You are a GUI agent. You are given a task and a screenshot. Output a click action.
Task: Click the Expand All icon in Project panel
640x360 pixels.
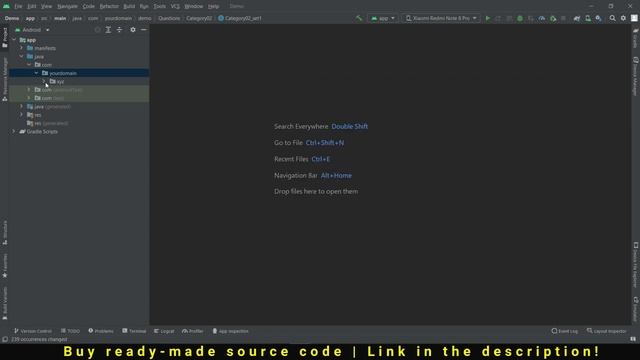(x=108, y=30)
